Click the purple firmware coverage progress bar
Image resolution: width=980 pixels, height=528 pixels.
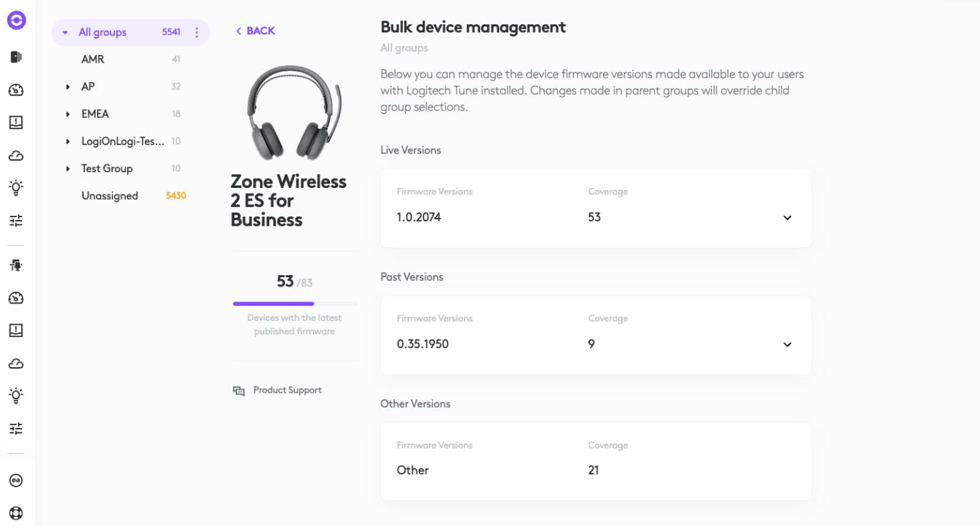(x=274, y=304)
